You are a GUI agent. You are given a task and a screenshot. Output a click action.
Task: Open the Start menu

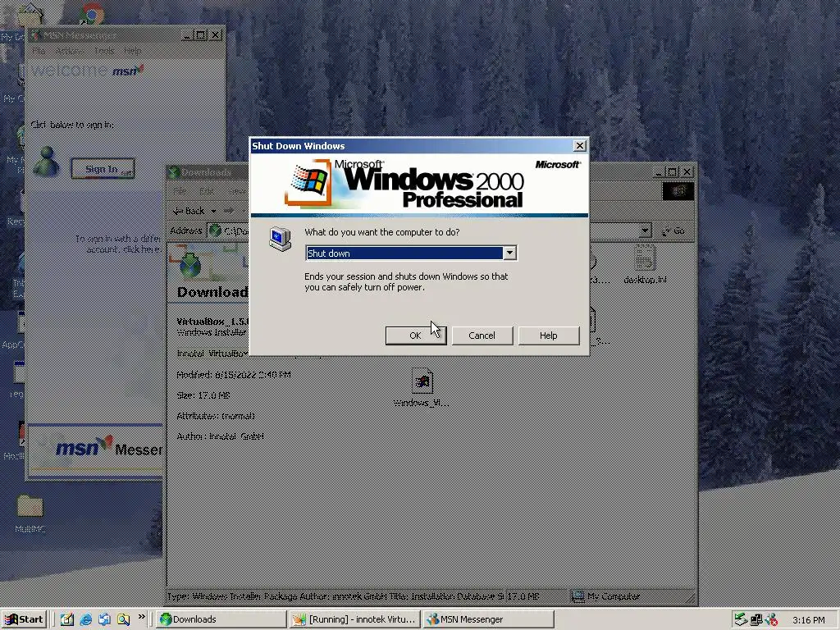[x=24, y=619]
